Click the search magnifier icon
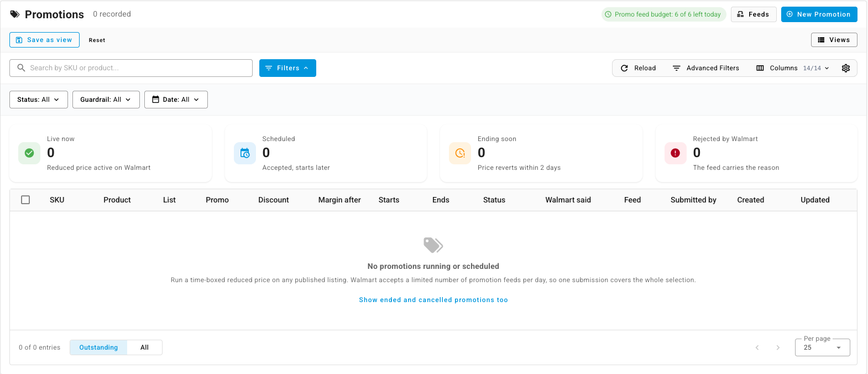 [x=22, y=68]
